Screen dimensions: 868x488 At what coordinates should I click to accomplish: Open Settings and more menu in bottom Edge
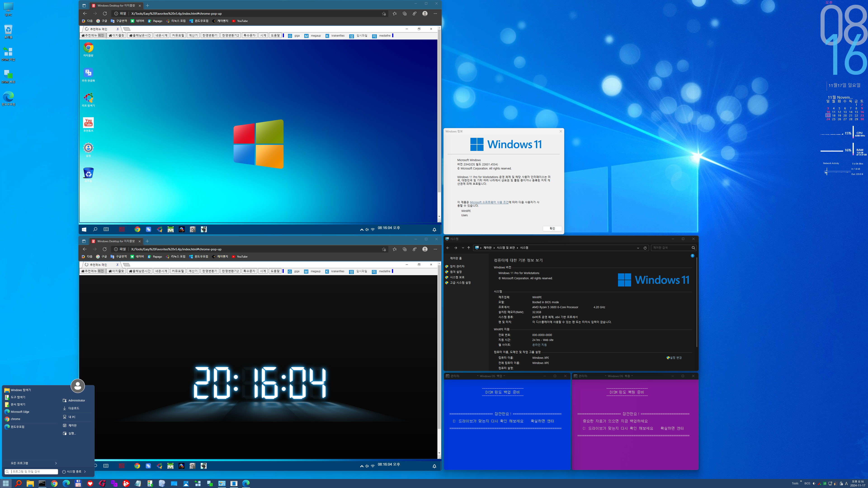click(435, 249)
